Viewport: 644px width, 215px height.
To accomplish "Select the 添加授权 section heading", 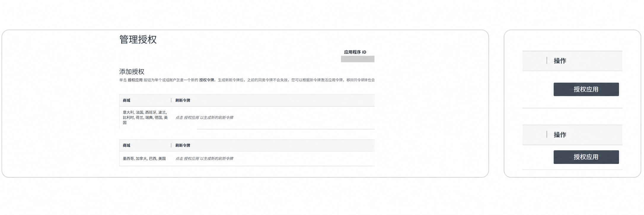I will 132,72.
